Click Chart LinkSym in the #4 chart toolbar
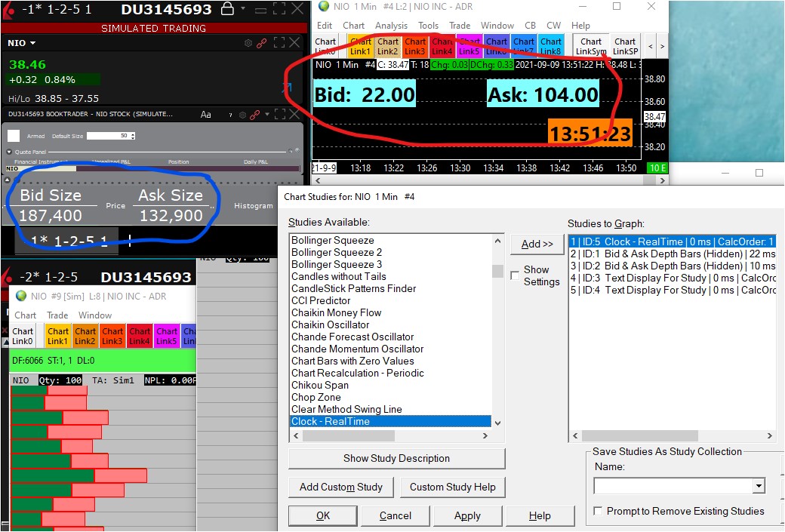Image resolution: width=785 pixels, height=532 pixels. point(591,46)
